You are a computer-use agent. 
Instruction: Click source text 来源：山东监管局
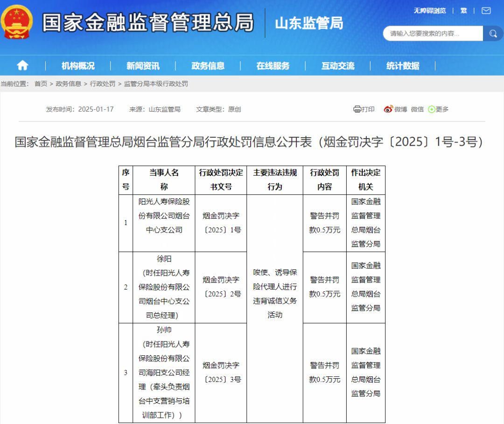pos(155,109)
